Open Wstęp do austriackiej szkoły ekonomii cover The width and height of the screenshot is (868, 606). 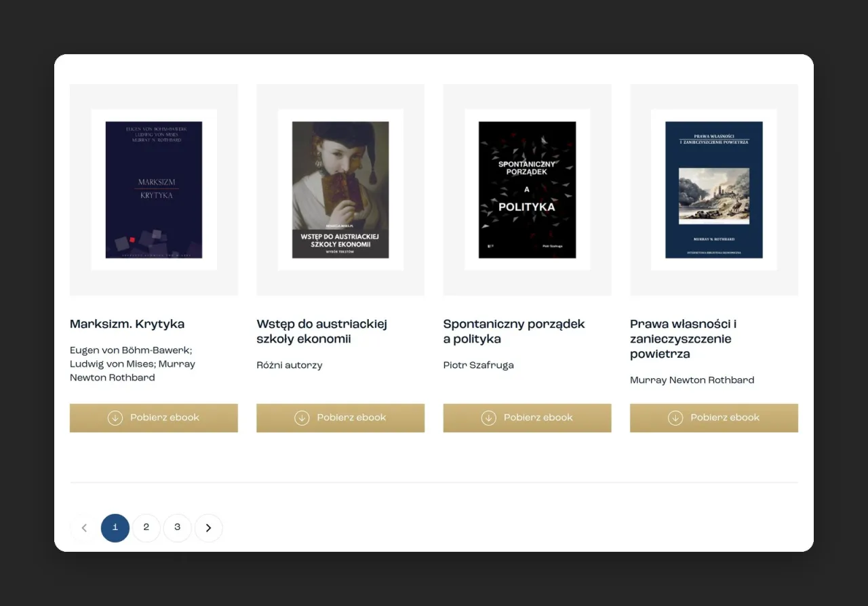point(340,190)
